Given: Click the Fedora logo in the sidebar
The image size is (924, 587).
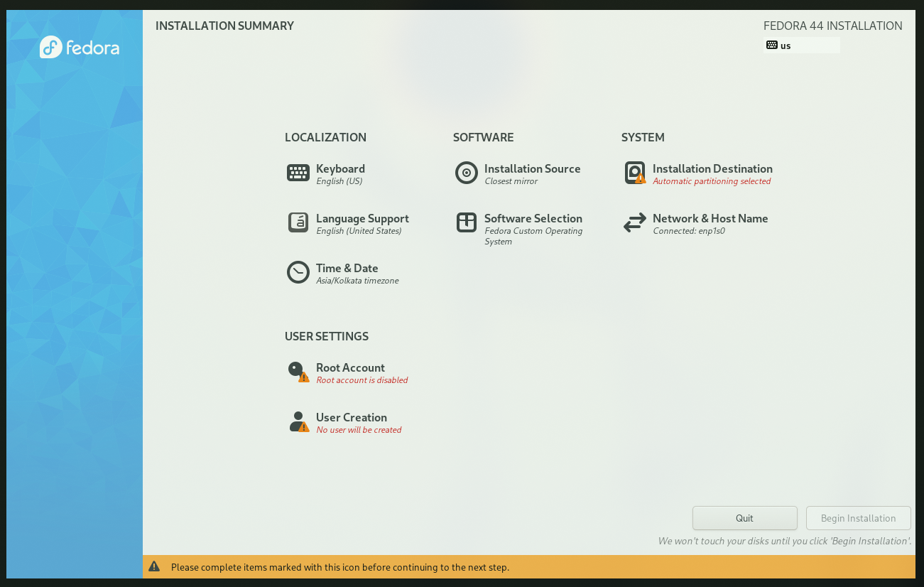Looking at the screenshot, I should tap(80, 48).
